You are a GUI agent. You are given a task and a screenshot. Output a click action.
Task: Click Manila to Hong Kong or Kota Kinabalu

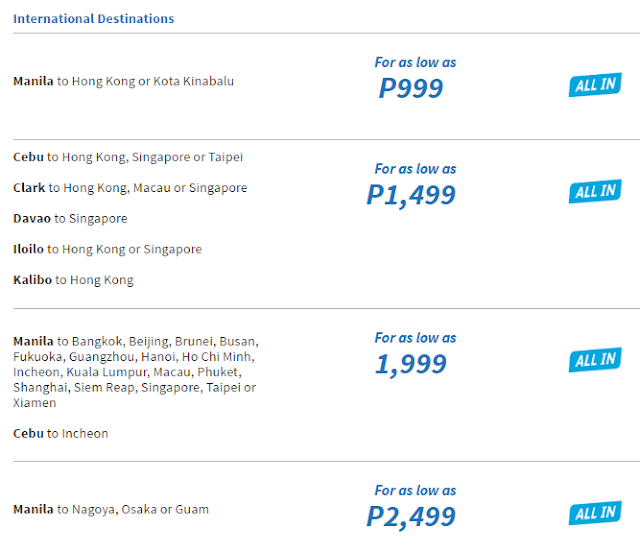[123, 81]
